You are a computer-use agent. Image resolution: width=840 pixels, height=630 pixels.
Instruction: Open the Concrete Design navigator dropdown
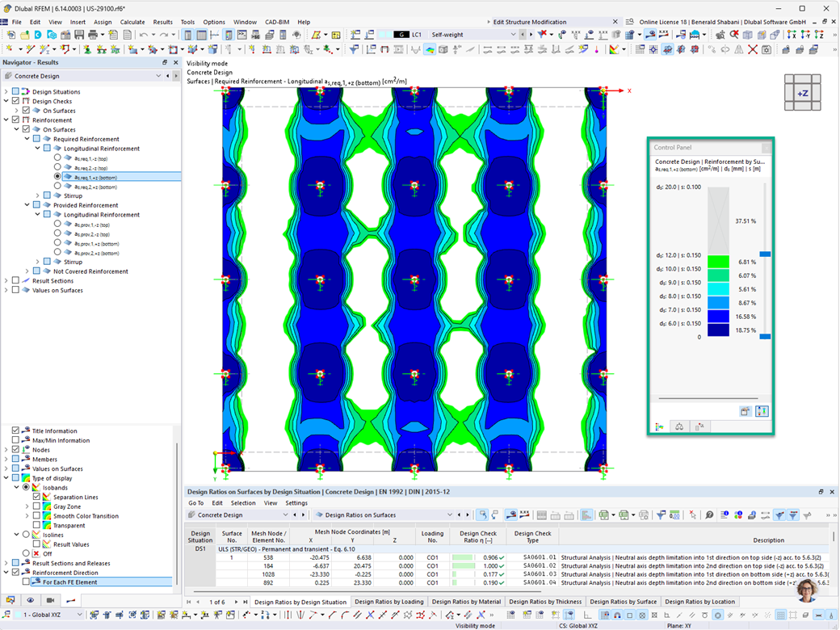(158, 76)
